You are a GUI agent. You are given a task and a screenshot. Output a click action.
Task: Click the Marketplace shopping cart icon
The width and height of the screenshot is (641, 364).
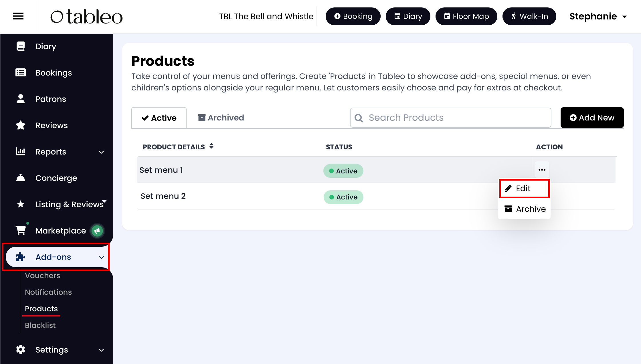point(21,230)
